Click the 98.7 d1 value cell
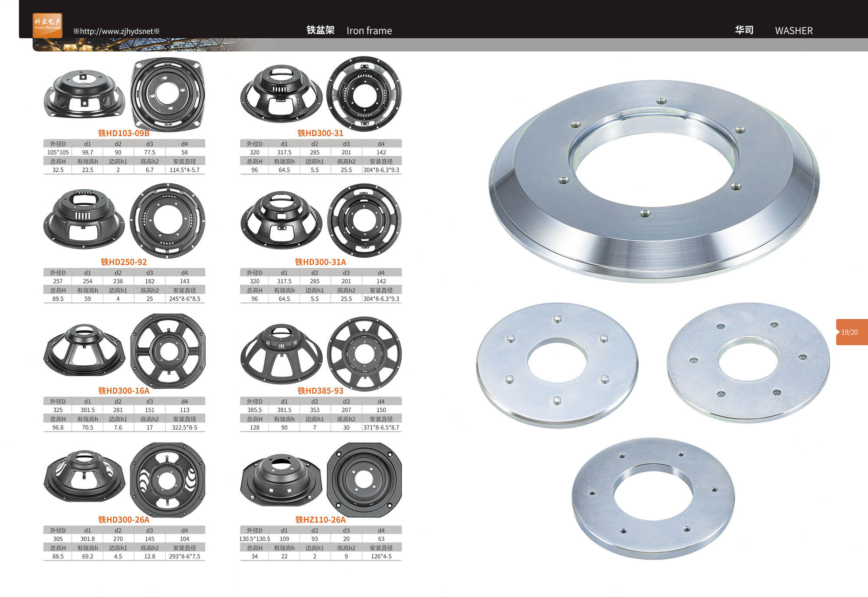This screenshot has width=868, height=597. pos(88,152)
